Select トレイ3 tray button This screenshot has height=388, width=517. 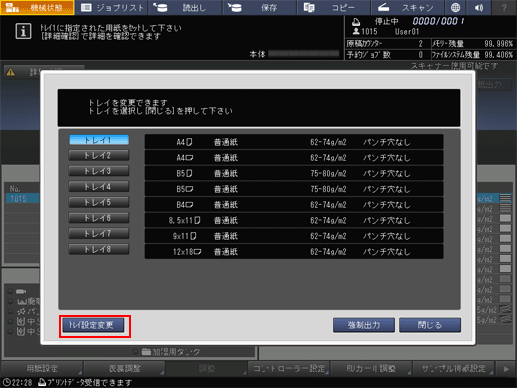[x=99, y=171]
